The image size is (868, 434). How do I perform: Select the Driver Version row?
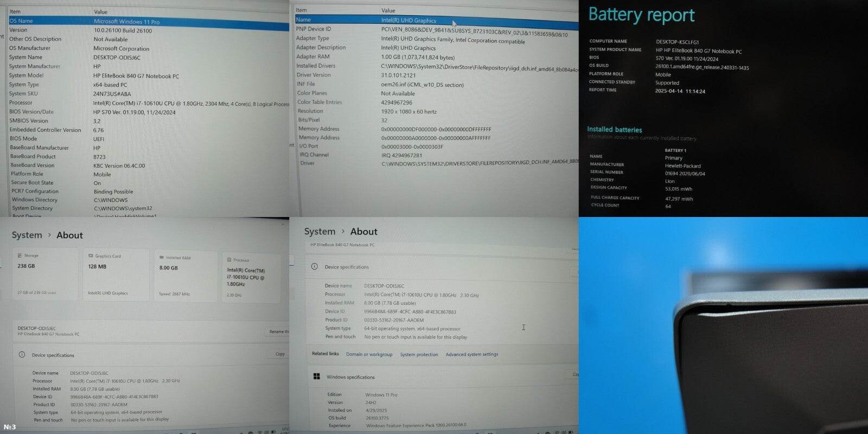[x=434, y=75]
